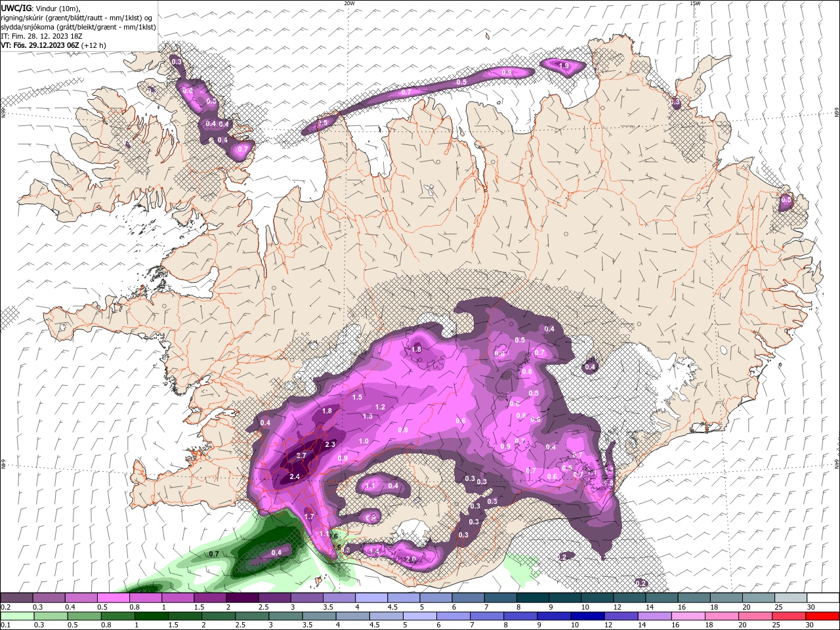Image resolution: width=840 pixels, height=630 pixels.
Task: Click the 'VT: Fös. 29.12.2023 06Z (+12 h)' line
Action: click(x=53, y=45)
